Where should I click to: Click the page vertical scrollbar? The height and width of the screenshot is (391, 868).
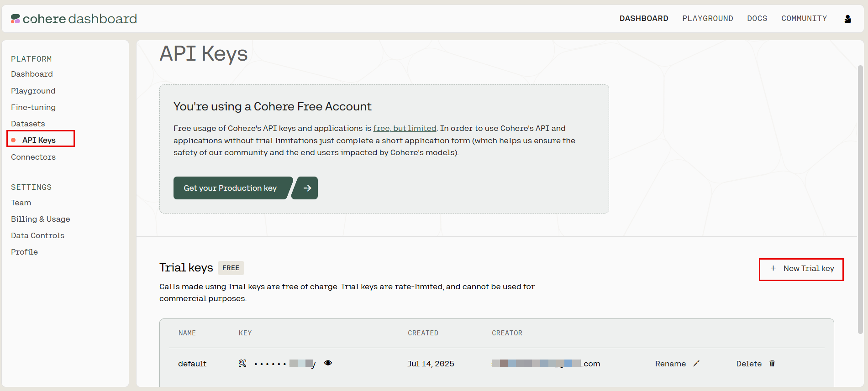tap(860, 199)
